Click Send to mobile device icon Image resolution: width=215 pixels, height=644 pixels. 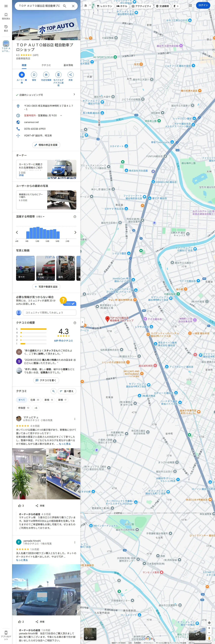click(x=58, y=75)
